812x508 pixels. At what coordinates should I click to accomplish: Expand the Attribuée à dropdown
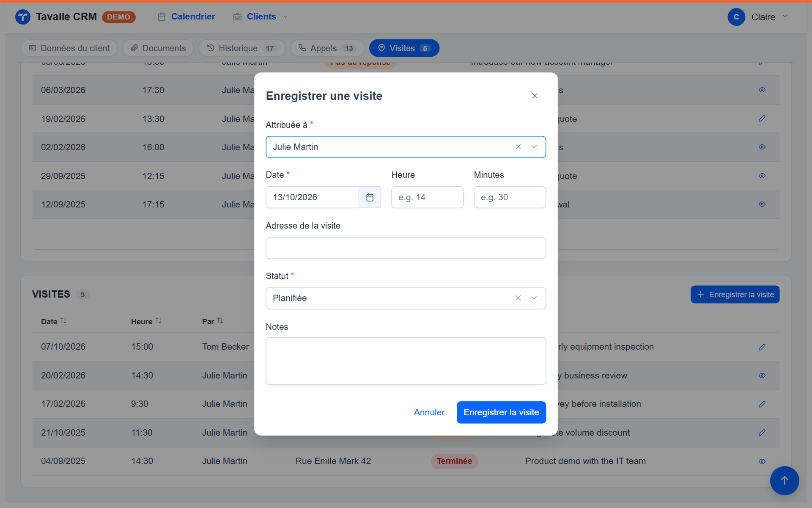534,147
